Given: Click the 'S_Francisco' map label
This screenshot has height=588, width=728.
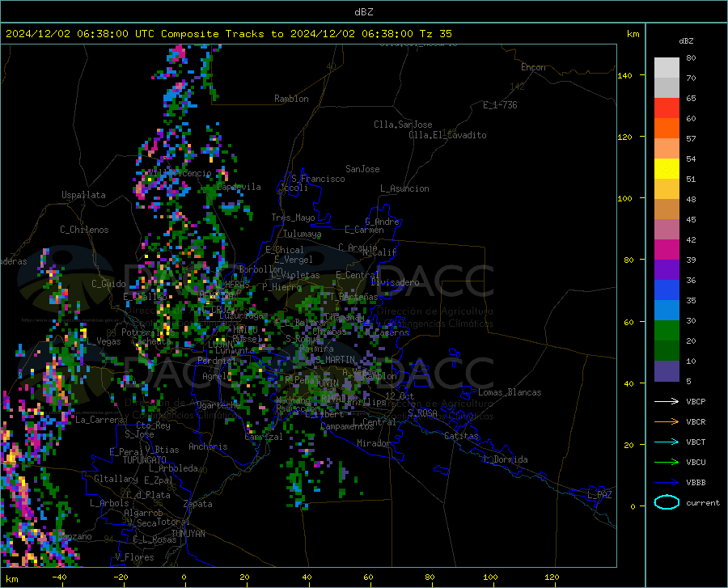Looking at the screenshot, I should [318, 179].
